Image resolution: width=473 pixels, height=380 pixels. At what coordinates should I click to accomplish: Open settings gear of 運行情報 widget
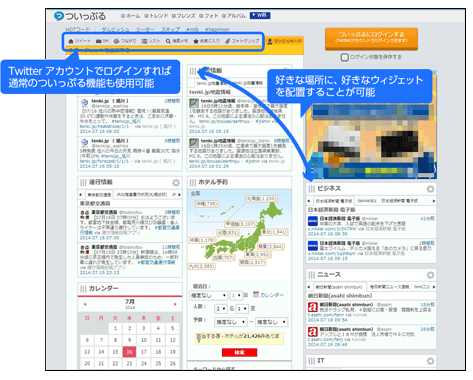pos(176,182)
